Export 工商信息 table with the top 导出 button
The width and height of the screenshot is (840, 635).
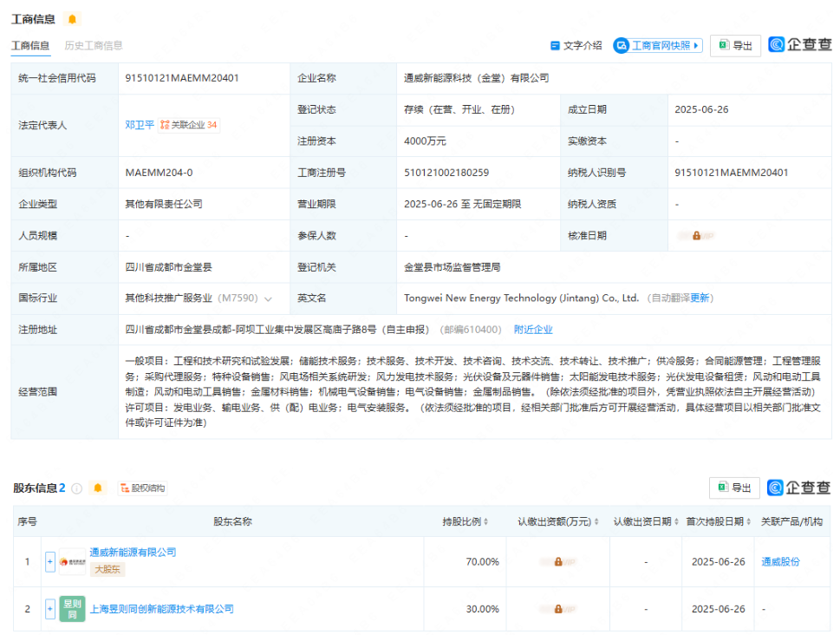tap(735, 46)
